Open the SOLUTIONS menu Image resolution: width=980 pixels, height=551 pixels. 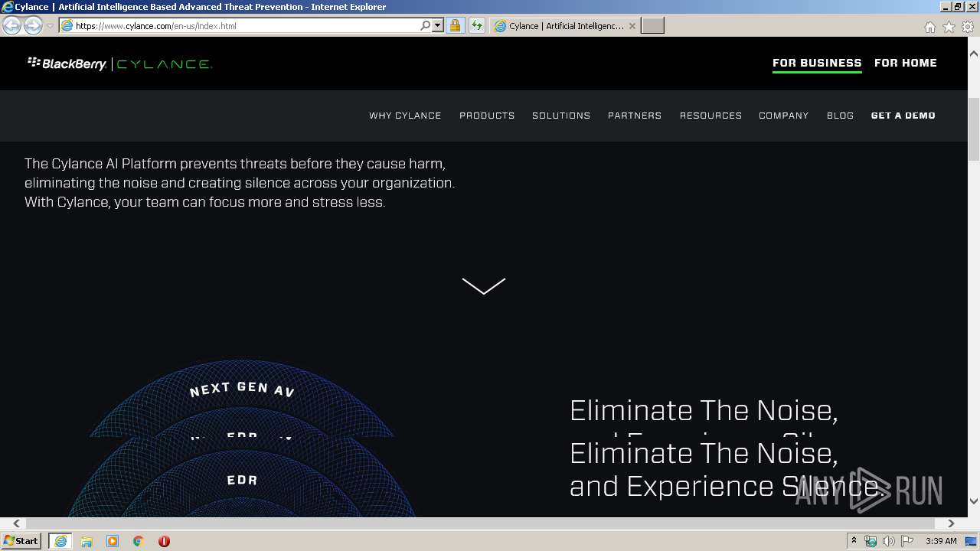point(561,116)
